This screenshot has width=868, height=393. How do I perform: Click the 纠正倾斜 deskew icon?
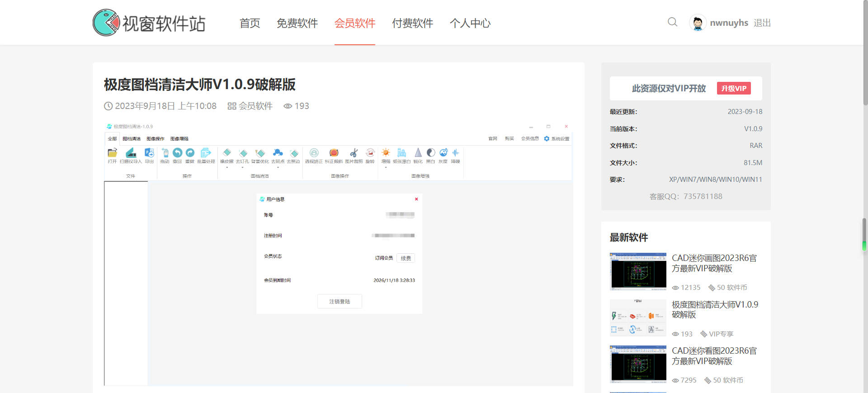[334, 152]
